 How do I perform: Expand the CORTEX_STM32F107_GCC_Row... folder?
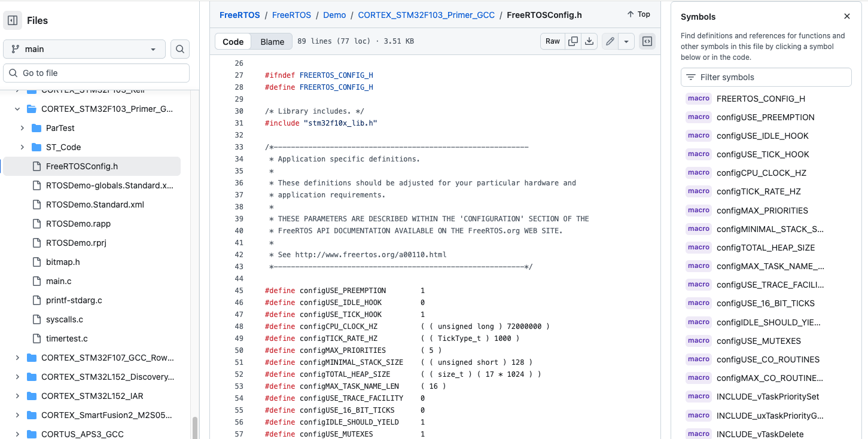pyautogui.click(x=17, y=358)
